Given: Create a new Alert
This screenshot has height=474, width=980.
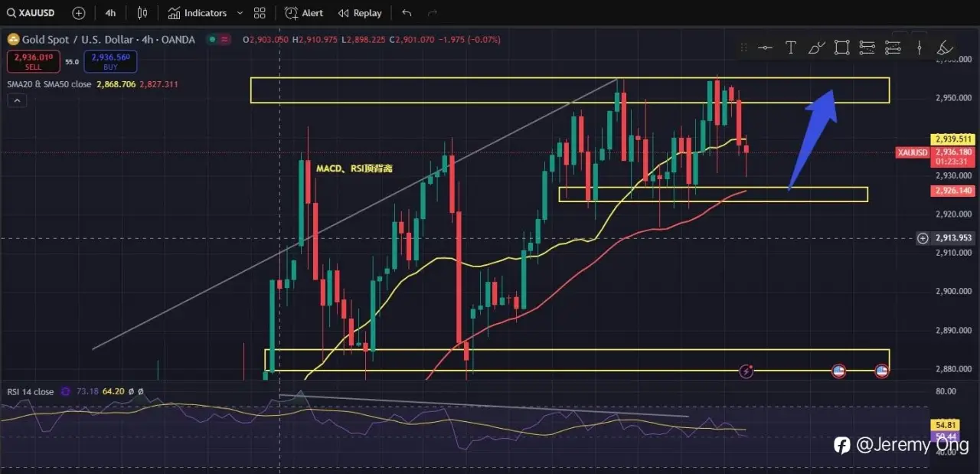Looking at the screenshot, I should [304, 13].
